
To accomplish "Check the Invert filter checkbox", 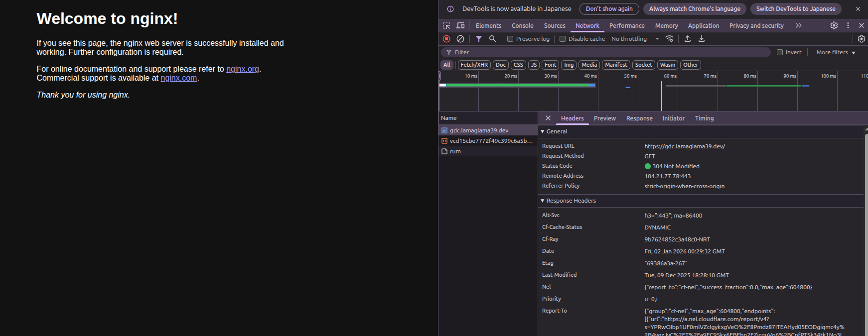I will tap(780, 52).
